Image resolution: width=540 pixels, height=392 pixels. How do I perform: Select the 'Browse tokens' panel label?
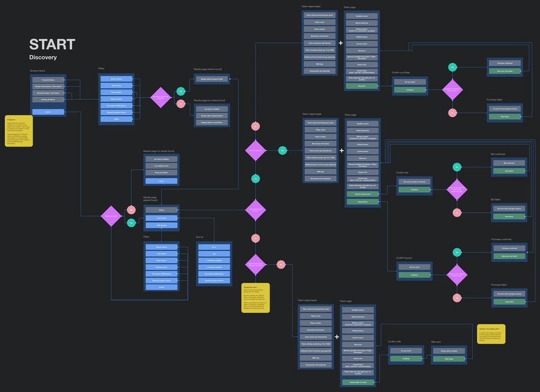coord(38,71)
